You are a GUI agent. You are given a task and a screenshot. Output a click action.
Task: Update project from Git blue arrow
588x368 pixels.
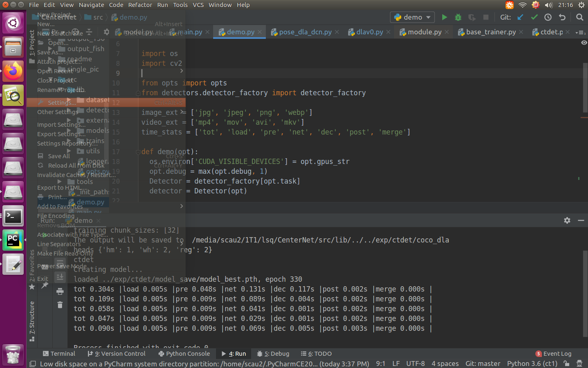pos(519,17)
